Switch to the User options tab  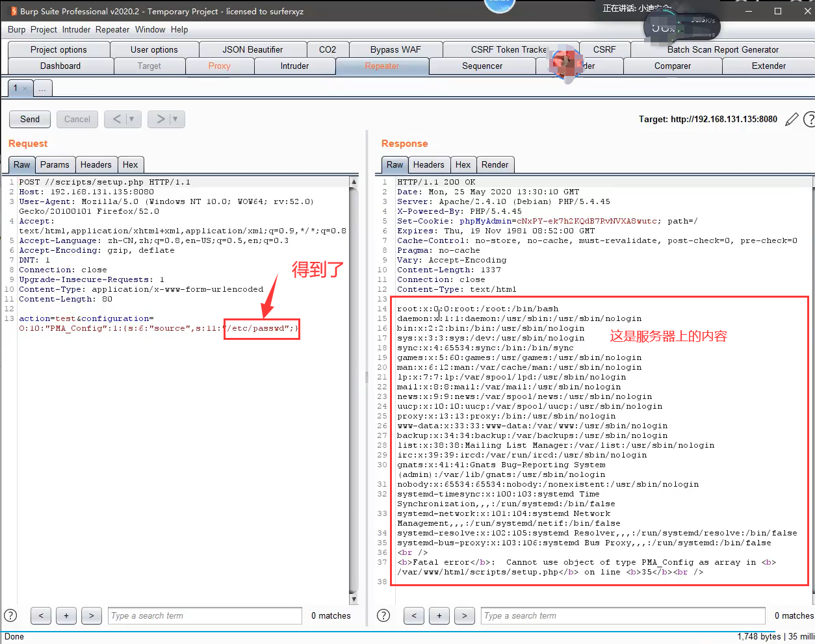154,49
